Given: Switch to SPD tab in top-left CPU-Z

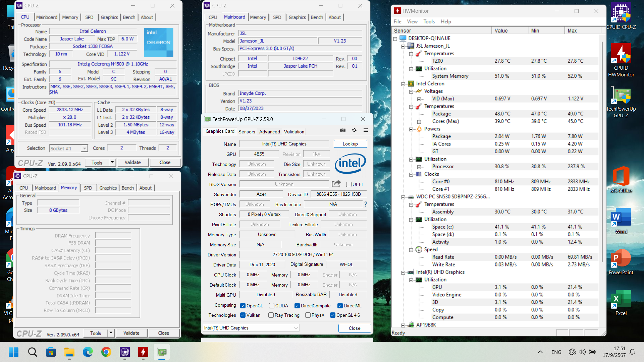Looking at the screenshot, I should [89, 17].
